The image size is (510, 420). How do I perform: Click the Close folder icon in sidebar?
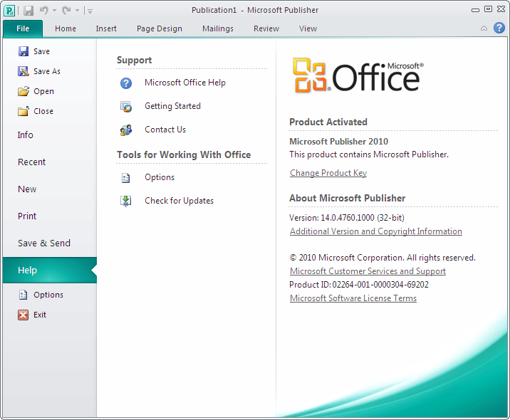coord(24,111)
